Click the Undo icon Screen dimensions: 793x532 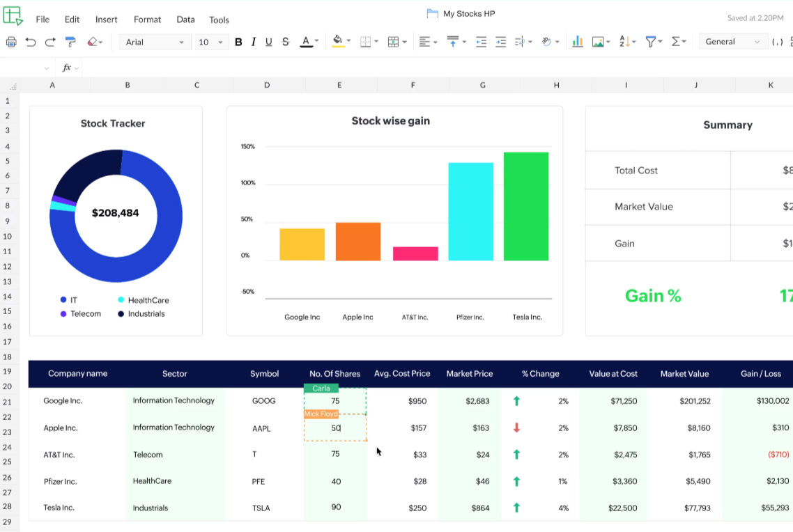(31, 42)
